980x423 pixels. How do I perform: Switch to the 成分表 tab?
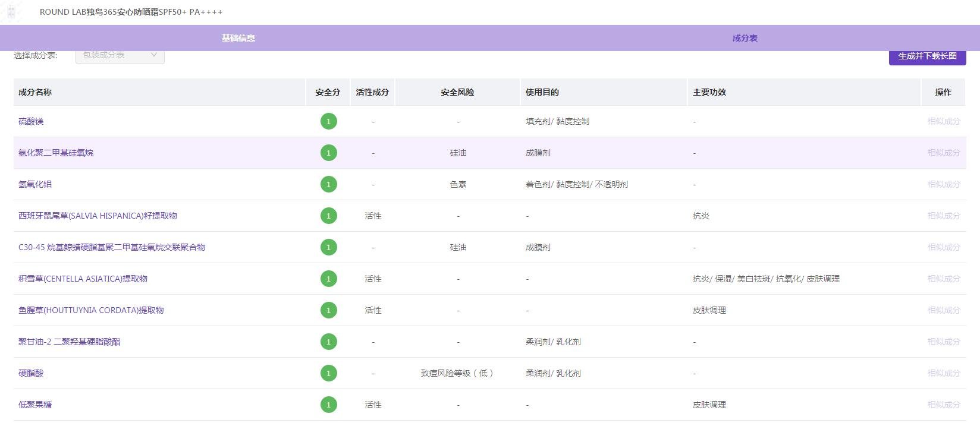(x=745, y=38)
